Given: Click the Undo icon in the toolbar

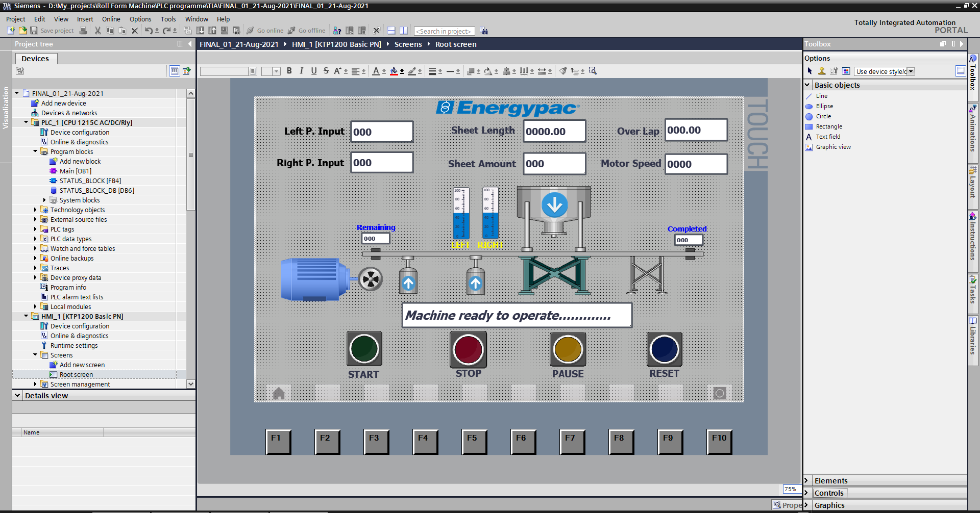Looking at the screenshot, I should 149,31.
